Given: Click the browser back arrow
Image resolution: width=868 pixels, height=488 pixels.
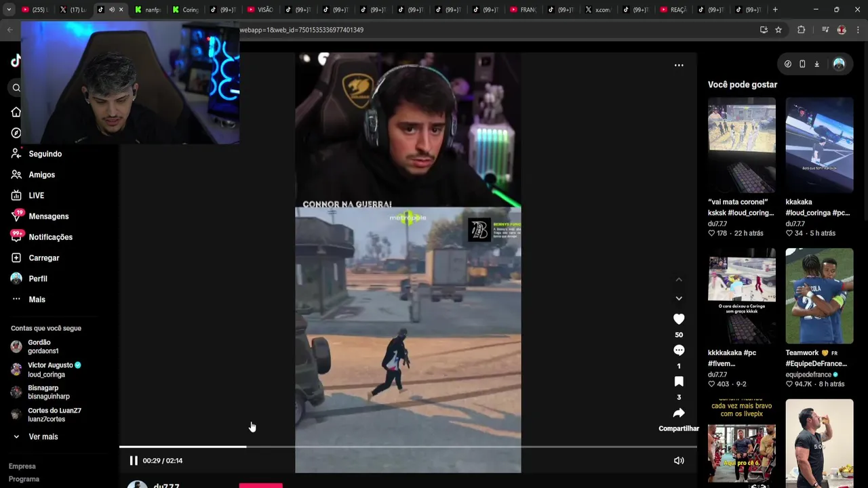Looking at the screenshot, I should point(9,30).
